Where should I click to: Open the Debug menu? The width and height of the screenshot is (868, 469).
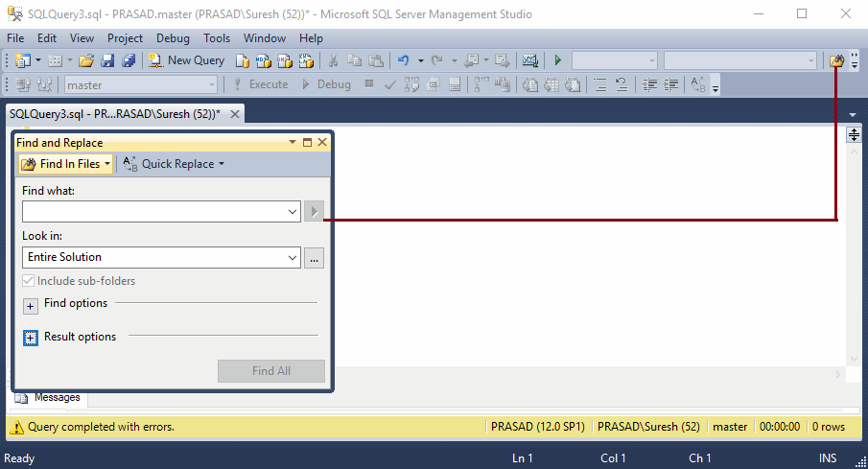173,38
